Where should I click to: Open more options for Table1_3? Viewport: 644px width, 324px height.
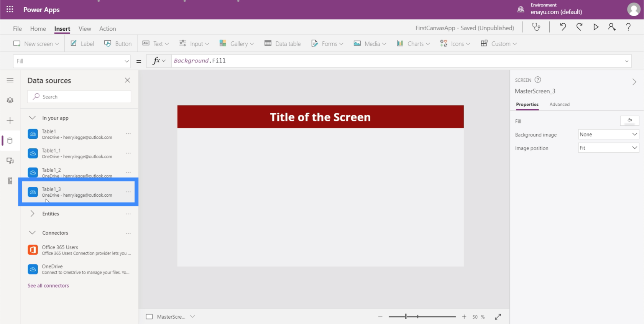(128, 192)
